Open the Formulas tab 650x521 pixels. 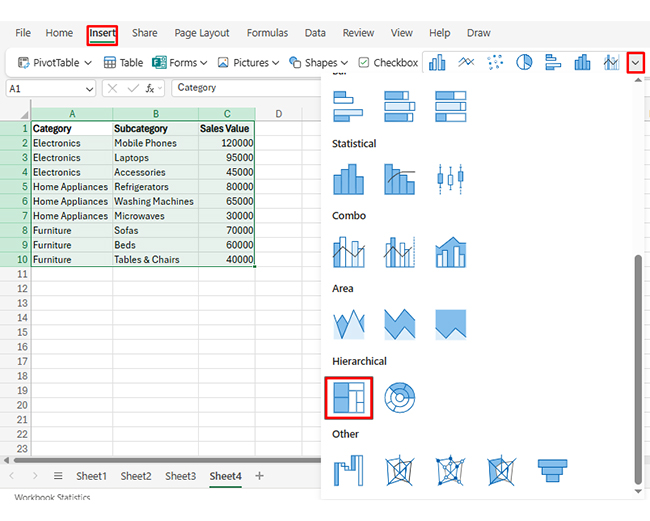[267, 33]
